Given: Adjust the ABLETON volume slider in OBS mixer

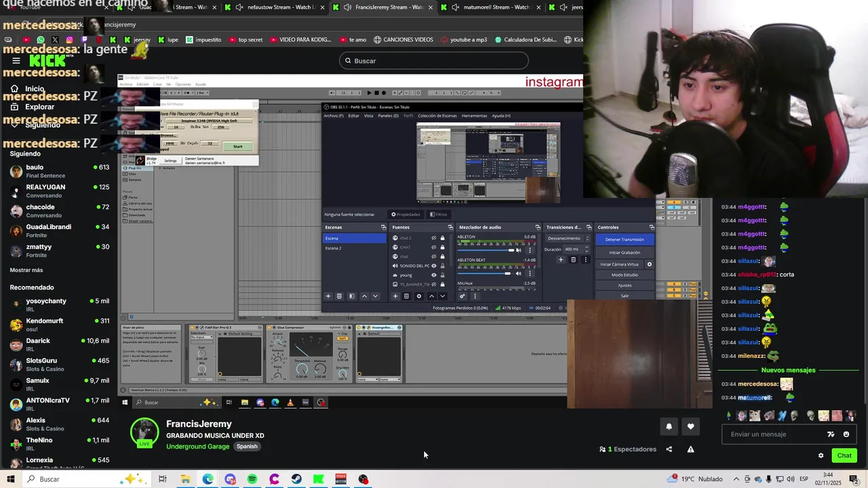Looking at the screenshot, I should (486, 250).
